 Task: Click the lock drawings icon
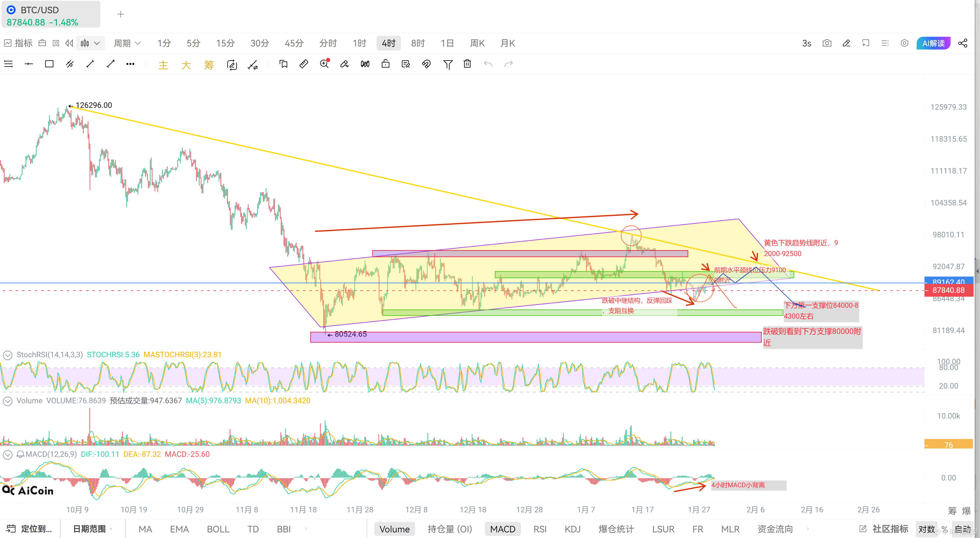click(x=385, y=64)
